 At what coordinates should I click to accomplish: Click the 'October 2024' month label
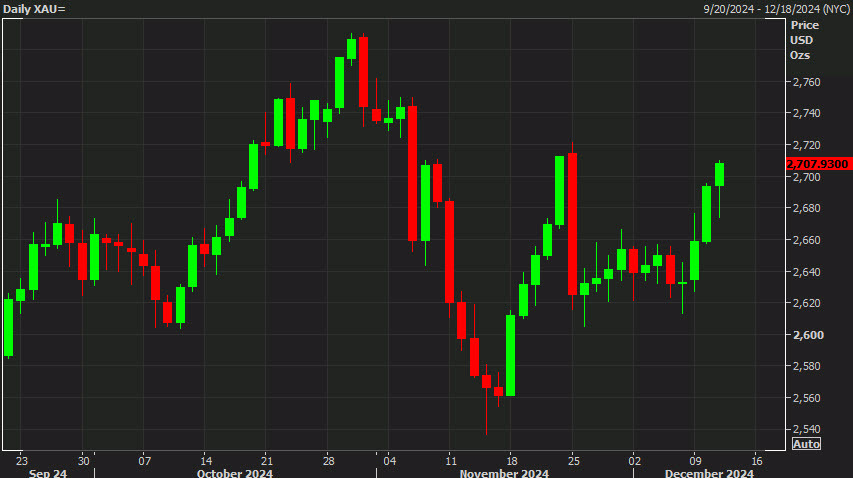click(x=234, y=473)
